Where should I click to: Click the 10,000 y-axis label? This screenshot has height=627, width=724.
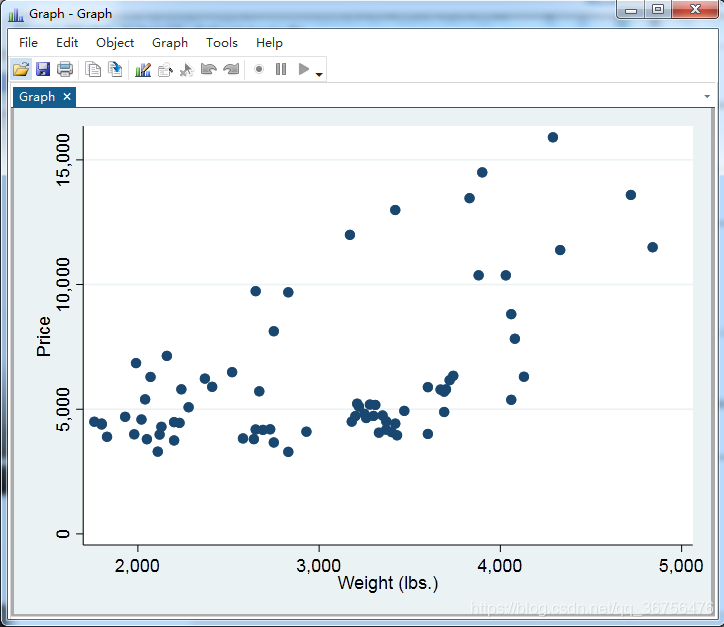[x=63, y=284]
